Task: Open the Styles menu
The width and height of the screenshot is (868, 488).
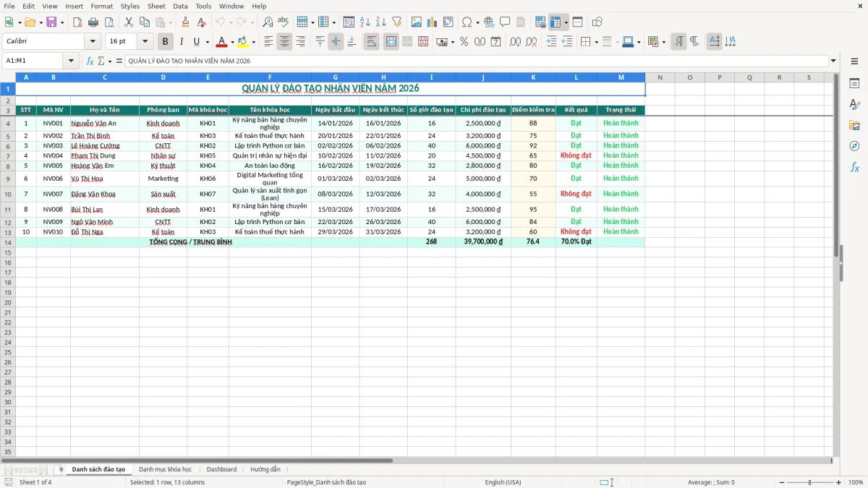Action: click(130, 6)
